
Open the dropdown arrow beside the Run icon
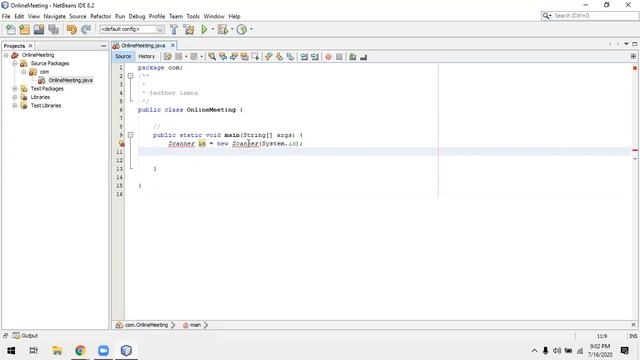[213, 29]
